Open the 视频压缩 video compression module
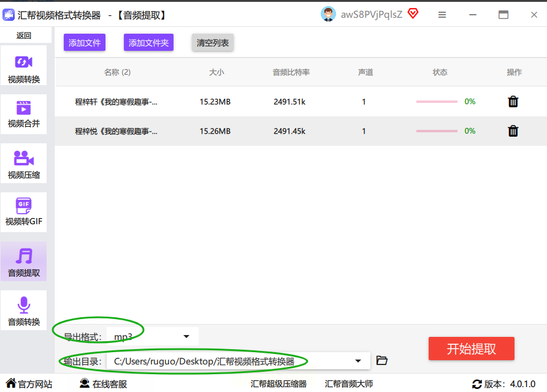Viewport: 547px width, 392px height. pos(24,163)
